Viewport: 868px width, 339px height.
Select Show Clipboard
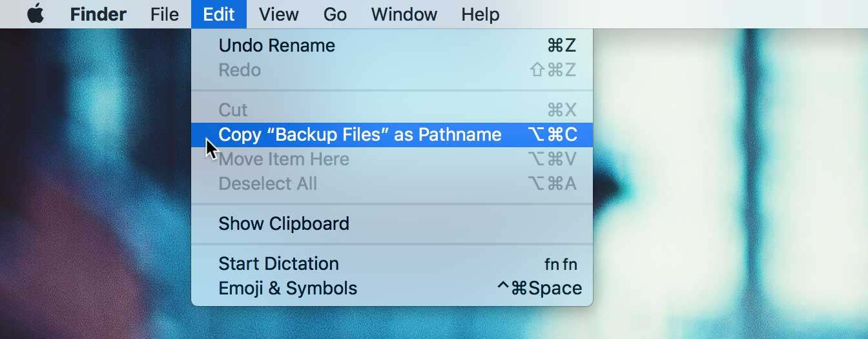(284, 223)
